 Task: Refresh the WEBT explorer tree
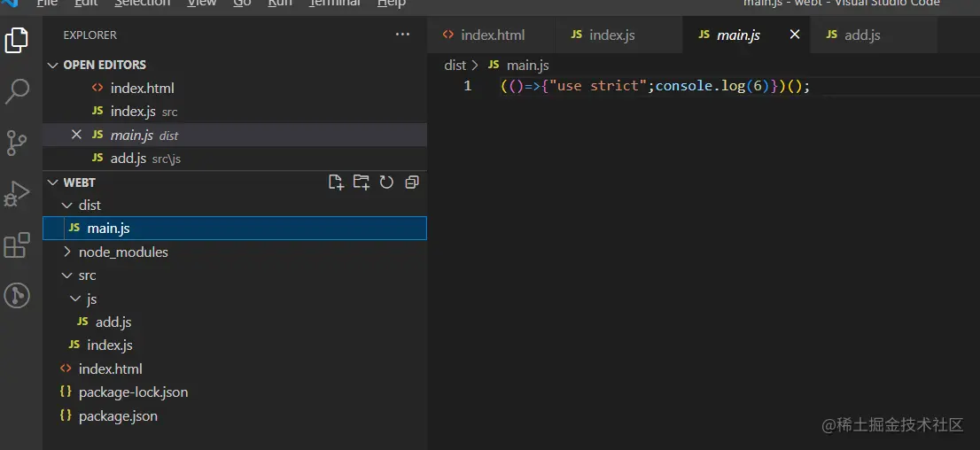pyautogui.click(x=386, y=182)
